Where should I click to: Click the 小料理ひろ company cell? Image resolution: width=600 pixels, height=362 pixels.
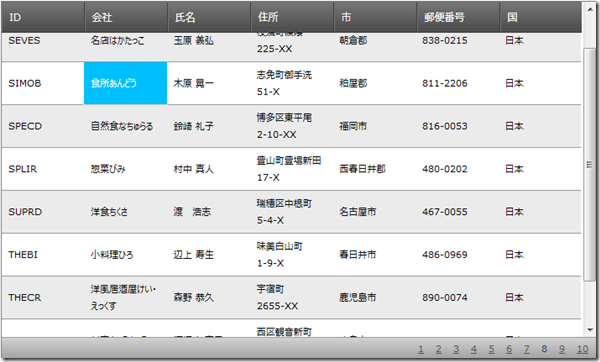click(126, 254)
